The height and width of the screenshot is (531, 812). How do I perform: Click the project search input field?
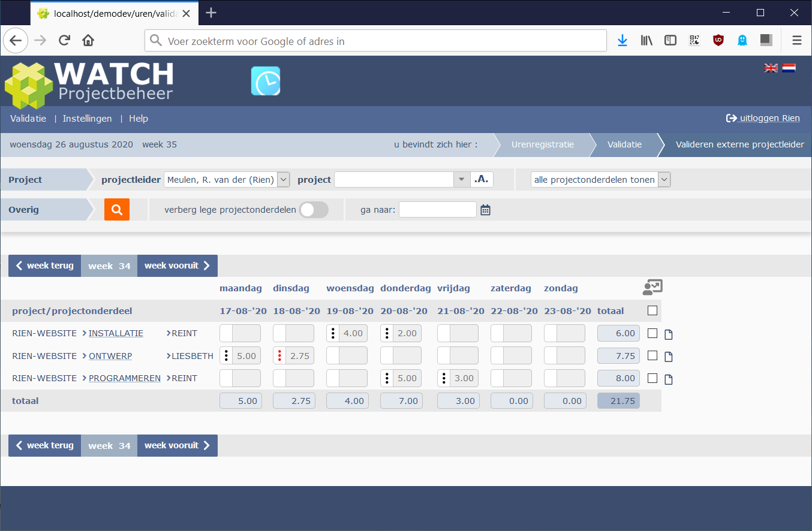(394, 180)
